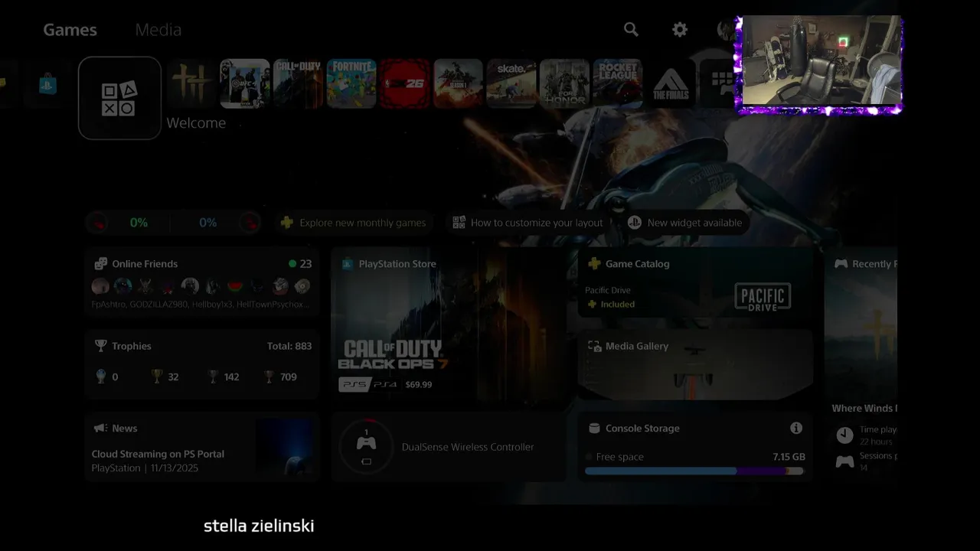Click the first friend avatar in Online Friends

(100, 286)
